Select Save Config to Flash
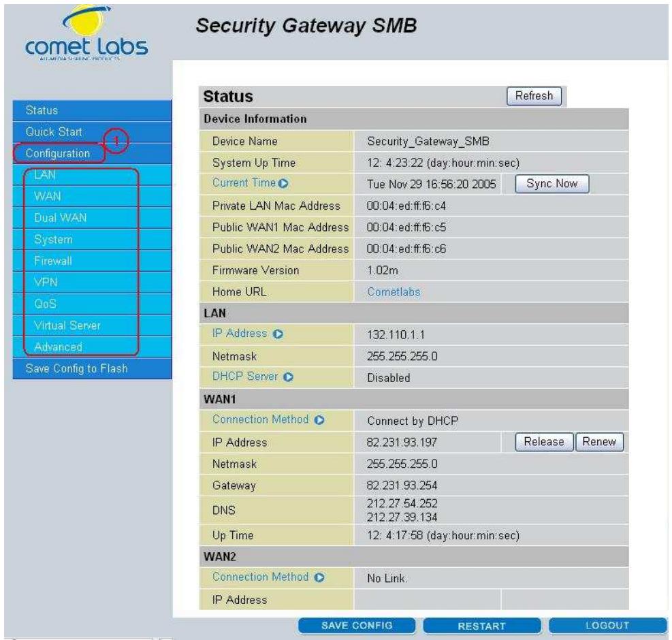 click(x=92, y=368)
